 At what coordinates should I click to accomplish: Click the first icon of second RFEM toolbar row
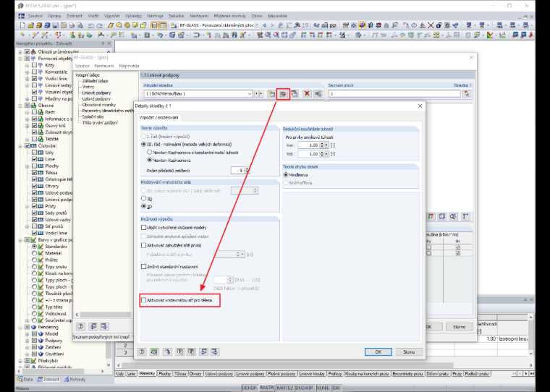coord(22,35)
